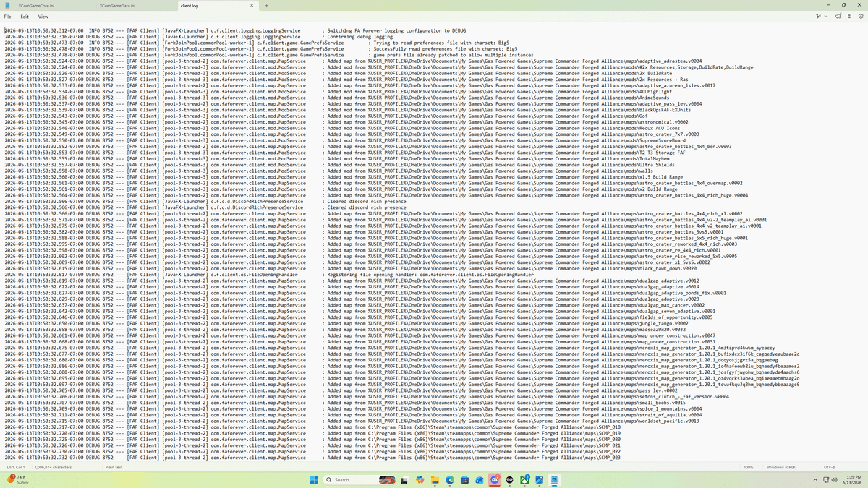The image size is (868, 488).
Task: Open Copilot from the taskbar
Action: pyautogui.click(x=420, y=479)
